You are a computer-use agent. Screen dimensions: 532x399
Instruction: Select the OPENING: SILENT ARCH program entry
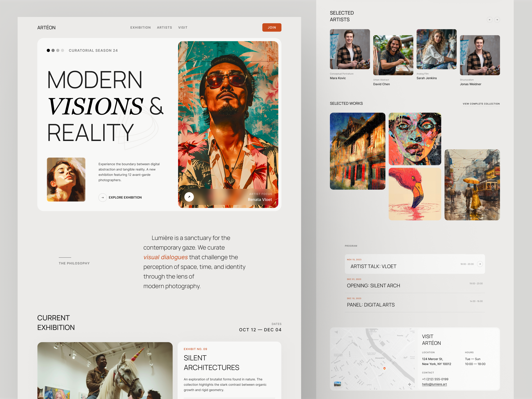point(415,283)
